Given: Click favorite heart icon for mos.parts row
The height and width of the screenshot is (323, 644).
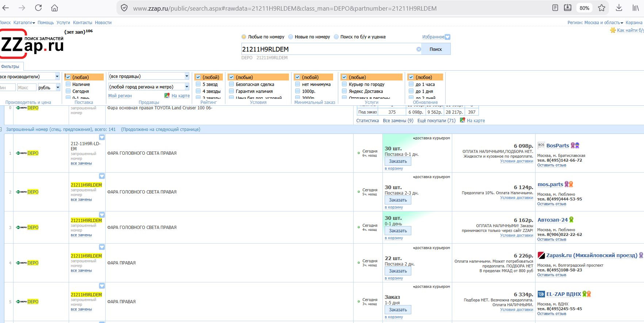Looking at the screenshot, I should [102, 176].
